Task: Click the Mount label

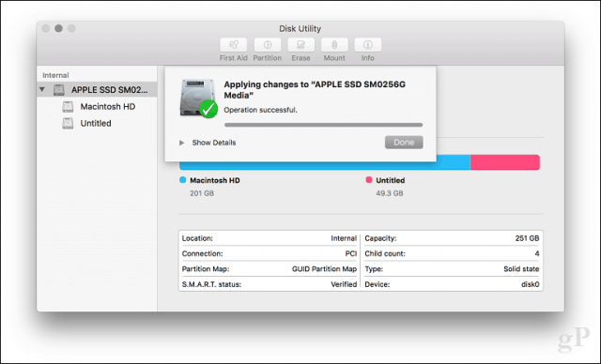Action: pyautogui.click(x=334, y=58)
